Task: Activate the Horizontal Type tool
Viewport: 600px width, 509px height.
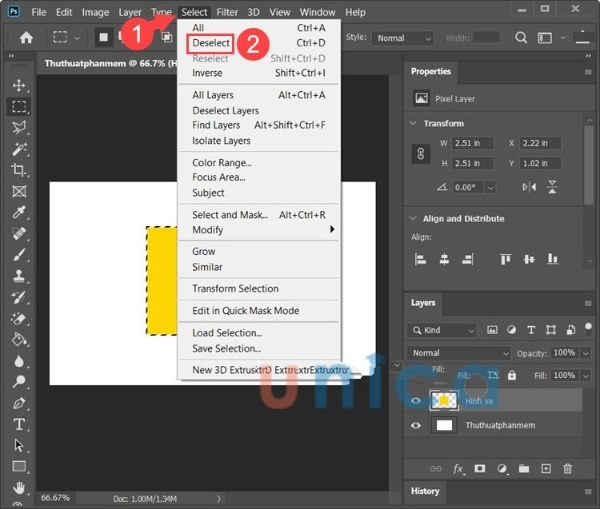Action: pyautogui.click(x=19, y=424)
